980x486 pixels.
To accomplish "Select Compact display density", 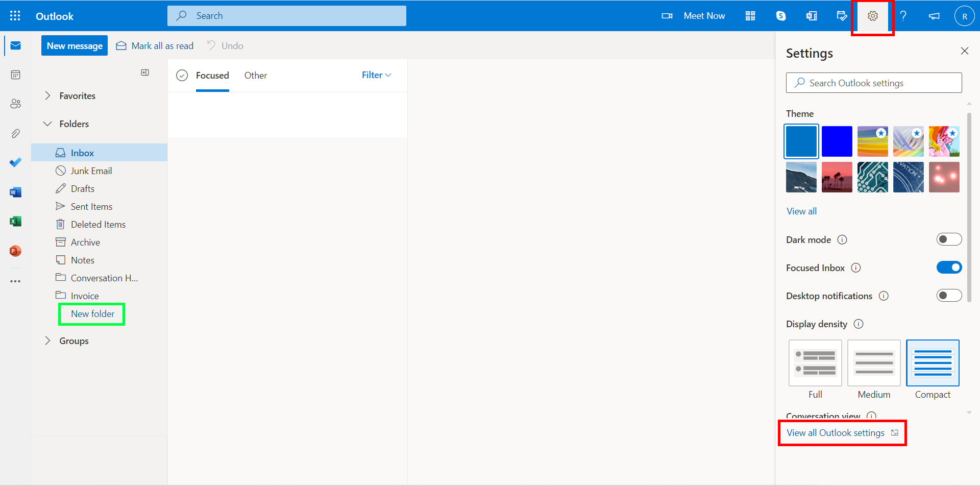I will [933, 363].
